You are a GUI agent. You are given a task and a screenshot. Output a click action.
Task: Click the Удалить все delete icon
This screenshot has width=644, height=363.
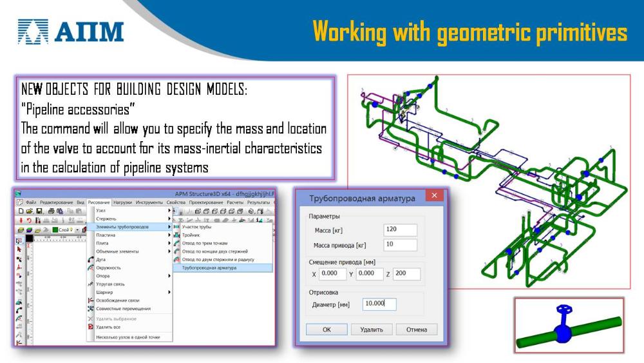91,327
